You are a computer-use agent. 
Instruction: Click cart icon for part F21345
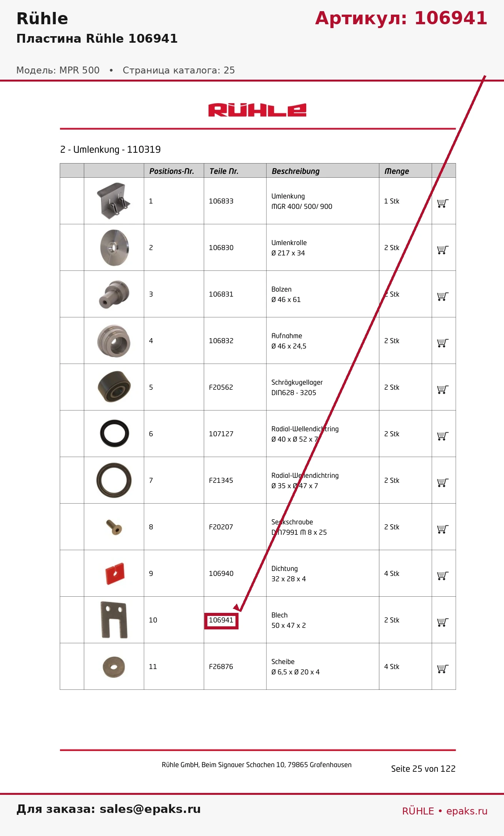point(443,482)
